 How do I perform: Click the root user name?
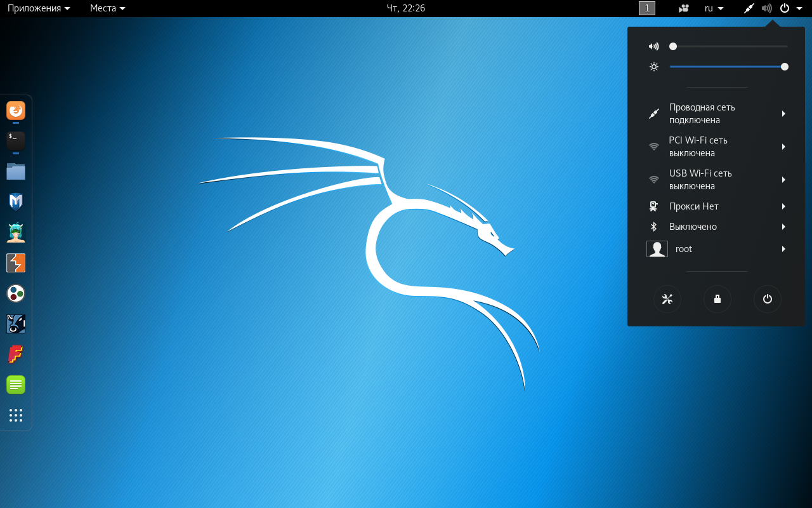click(x=684, y=249)
